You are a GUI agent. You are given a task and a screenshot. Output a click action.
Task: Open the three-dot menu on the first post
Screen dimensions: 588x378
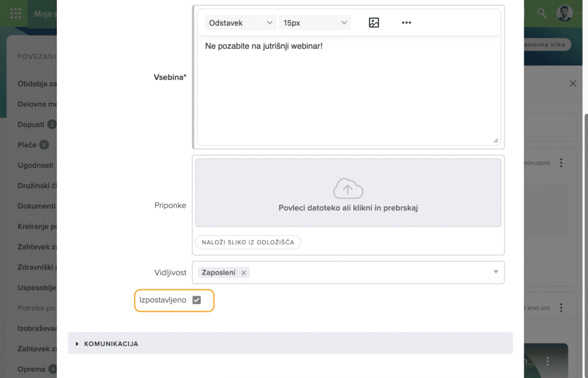coord(561,163)
